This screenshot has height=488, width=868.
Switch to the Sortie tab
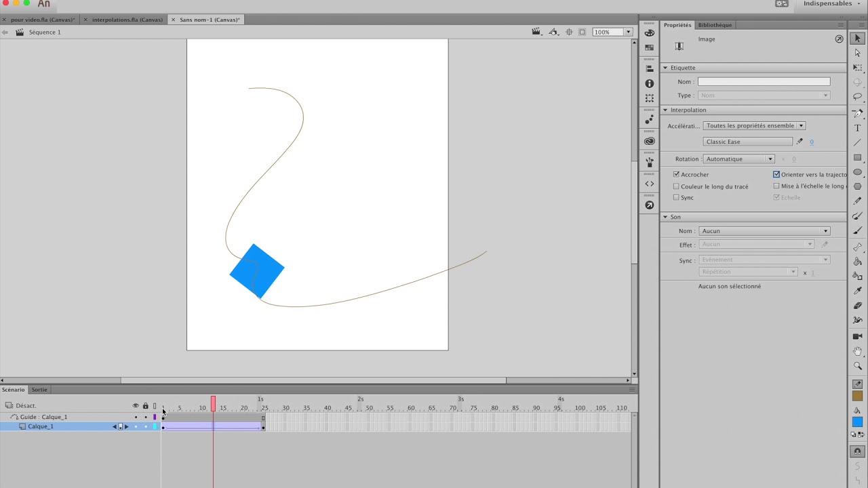tap(39, 390)
